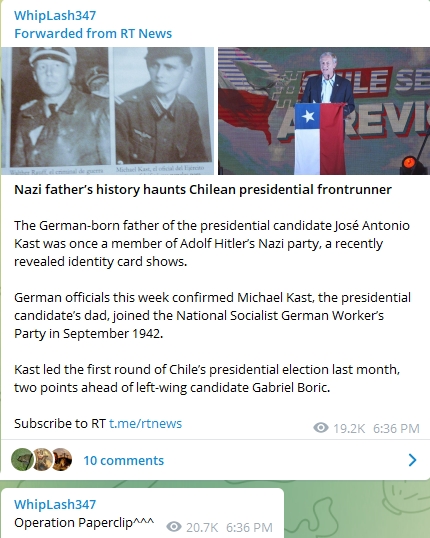430x538 pixels.
Task: Click the eye views icon beside 20.7K
Action: (174, 526)
